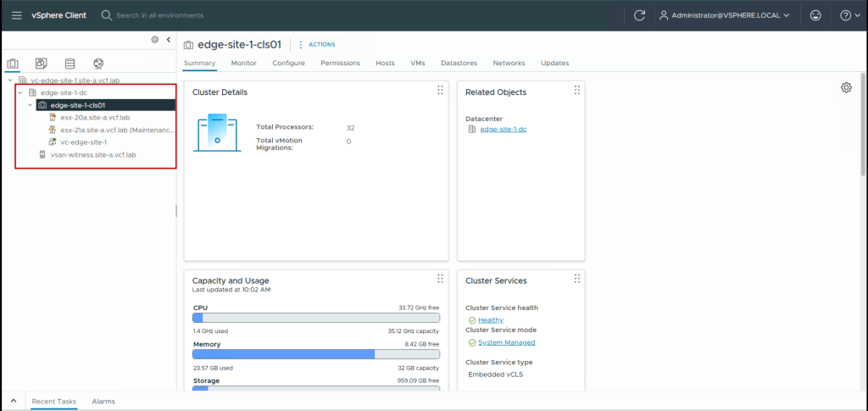The width and height of the screenshot is (868, 411).
Task: Open the Permissions tab
Action: (x=341, y=63)
